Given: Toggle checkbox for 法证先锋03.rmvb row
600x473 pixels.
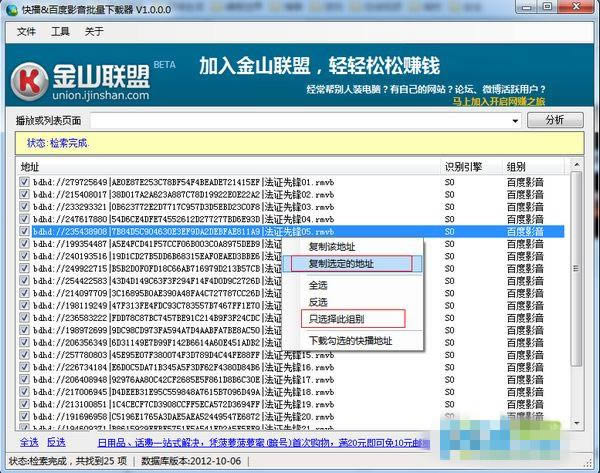Looking at the screenshot, I should click(x=24, y=205).
